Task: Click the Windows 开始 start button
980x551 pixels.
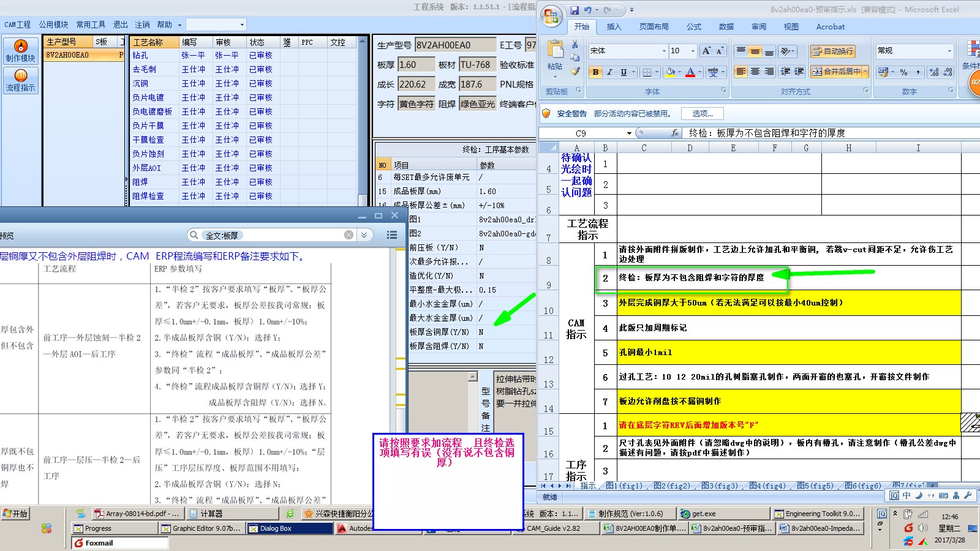Action: pyautogui.click(x=16, y=514)
